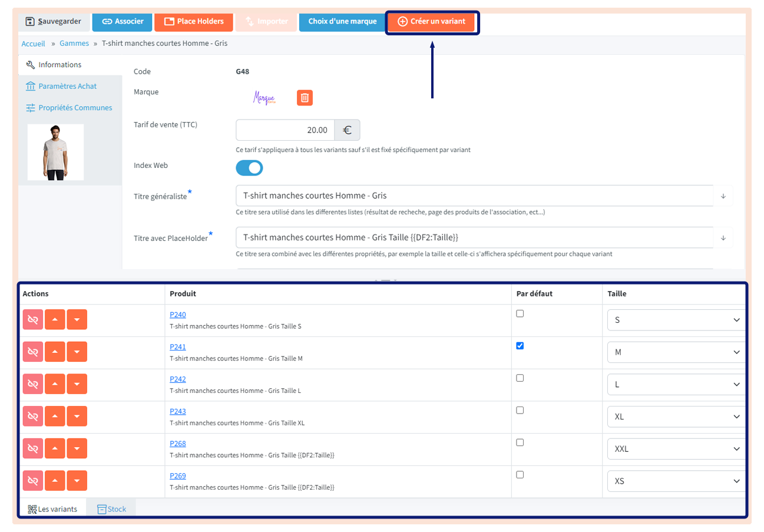Screen dimensions: 764x532
Task: Move variant P243 down with arrow icon
Action: pos(77,416)
